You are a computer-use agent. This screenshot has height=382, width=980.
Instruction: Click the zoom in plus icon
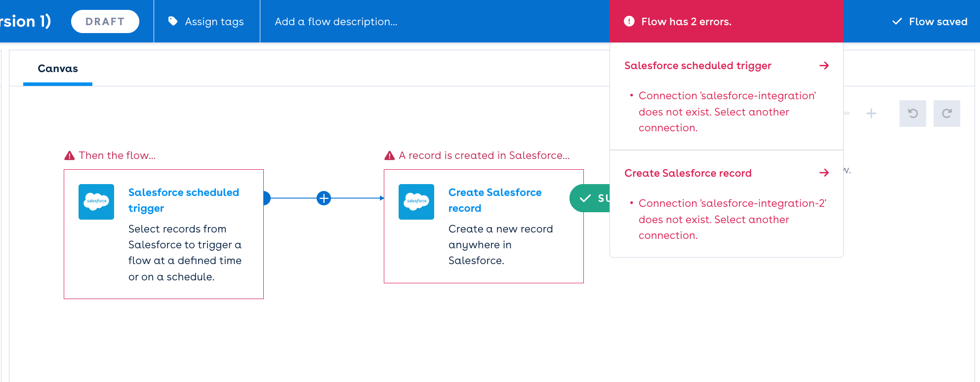(871, 114)
